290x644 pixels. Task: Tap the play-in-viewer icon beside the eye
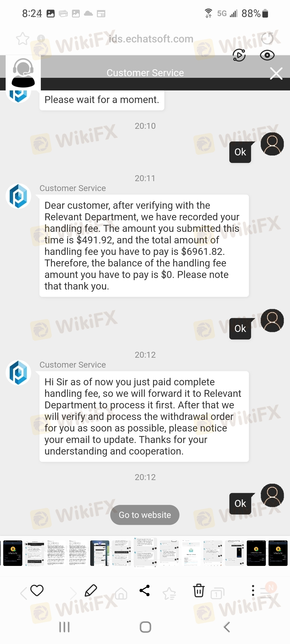coord(239,55)
